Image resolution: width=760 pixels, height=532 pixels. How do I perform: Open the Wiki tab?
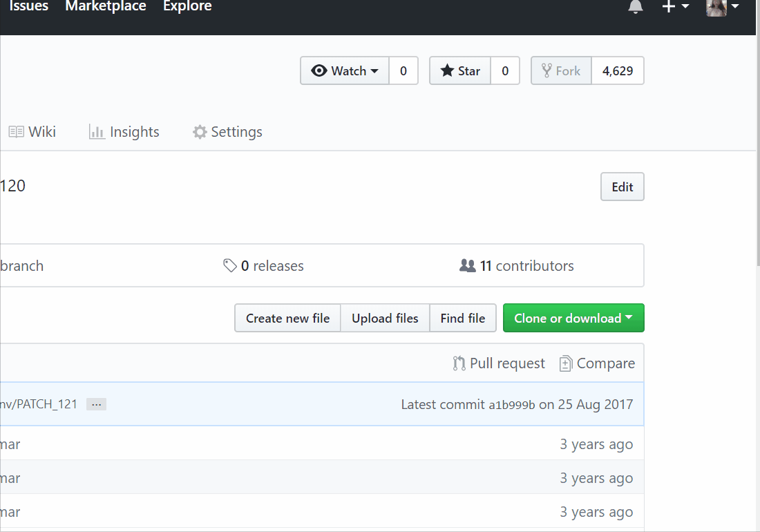[32, 132]
